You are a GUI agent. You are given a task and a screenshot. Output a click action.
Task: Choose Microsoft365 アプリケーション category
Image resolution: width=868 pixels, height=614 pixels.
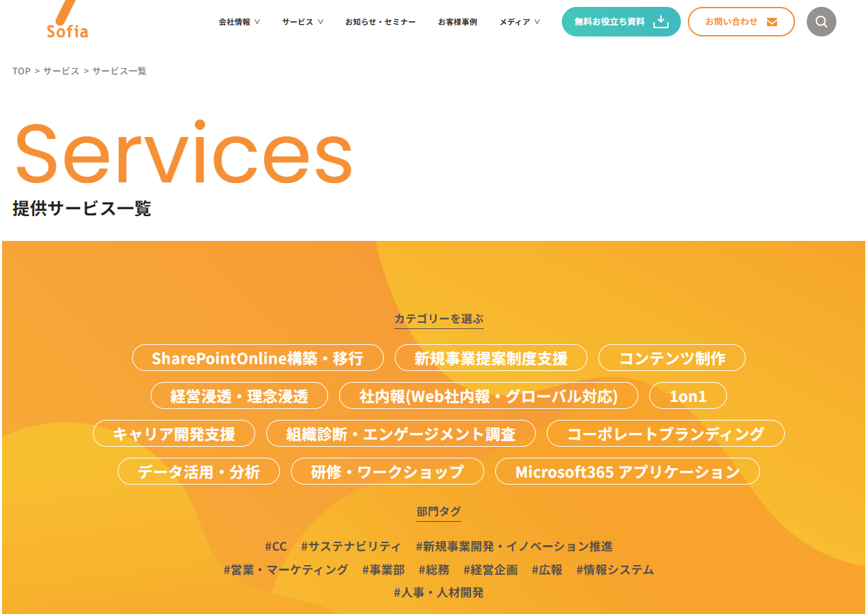click(627, 472)
